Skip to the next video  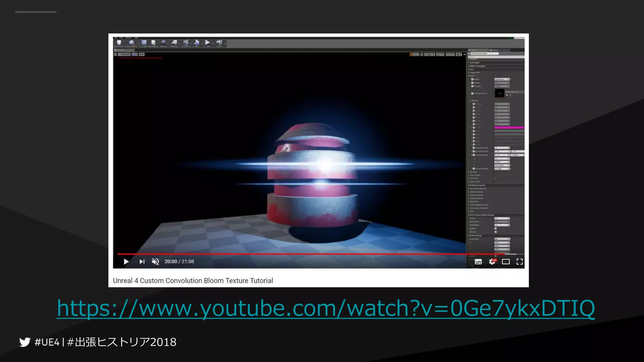tap(142, 261)
